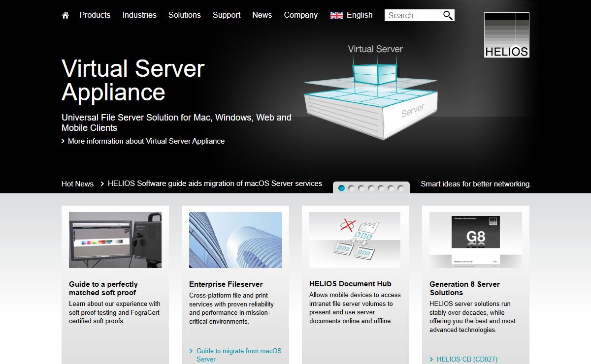
Task: Open Generation 8 Server Solutions heading
Action: 464,288
